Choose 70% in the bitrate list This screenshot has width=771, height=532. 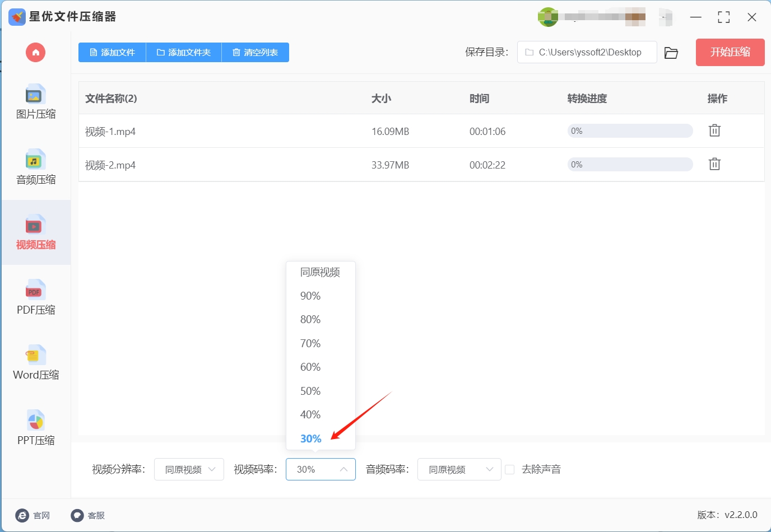[x=321, y=343]
